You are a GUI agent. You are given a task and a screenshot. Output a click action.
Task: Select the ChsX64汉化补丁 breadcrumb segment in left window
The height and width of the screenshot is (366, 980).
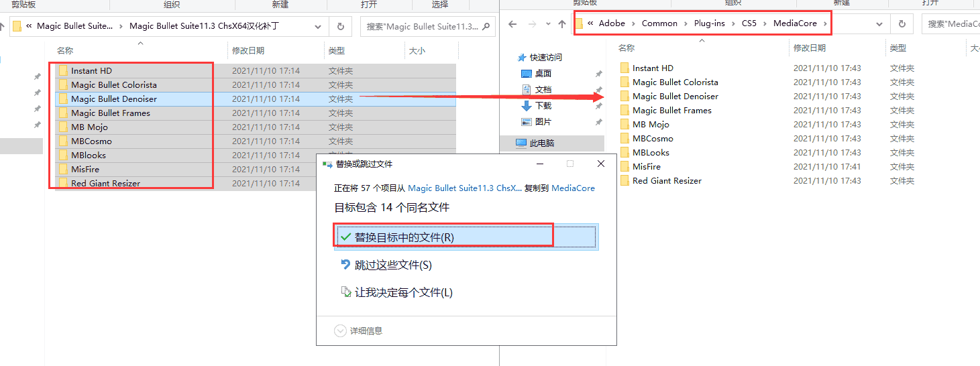[204, 26]
